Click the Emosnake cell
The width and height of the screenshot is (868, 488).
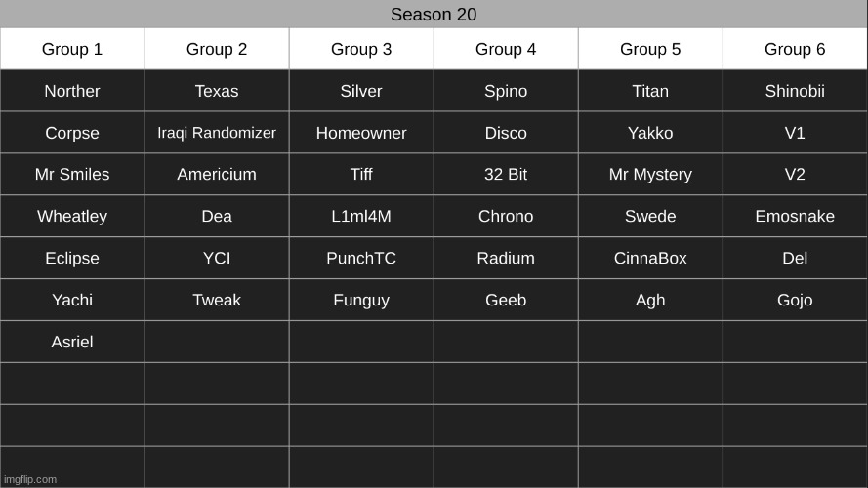point(795,217)
